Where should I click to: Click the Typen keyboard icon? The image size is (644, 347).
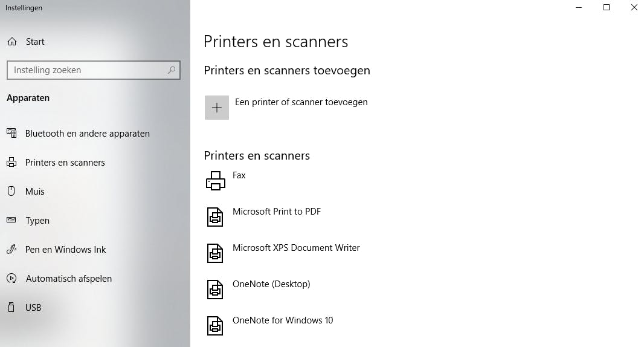coord(11,221)
